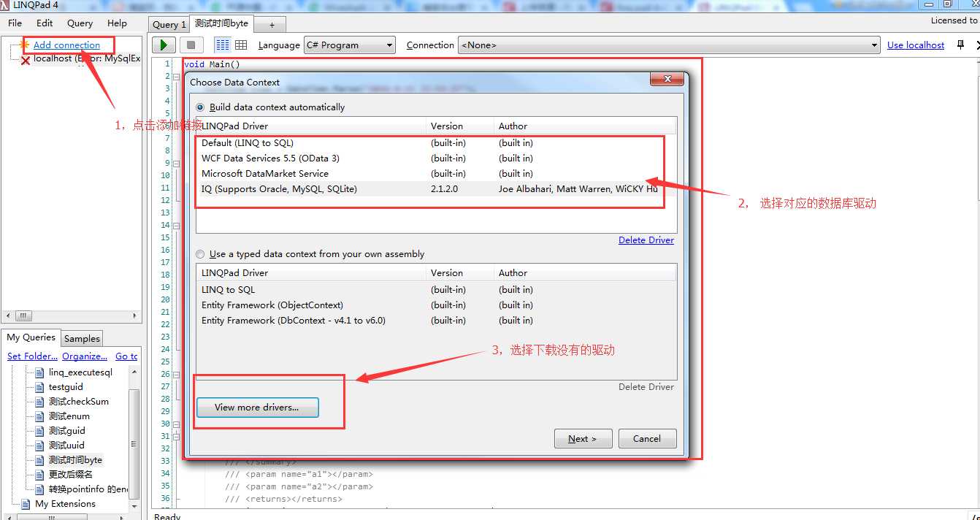Switch results to data grids view icon
Screen dimensions: 980x520
241,45
